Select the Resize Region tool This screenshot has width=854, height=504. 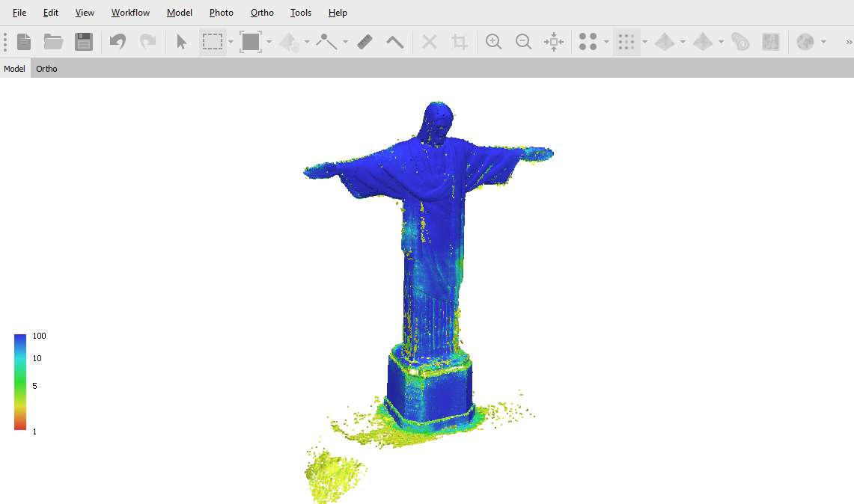click(251, 42)
